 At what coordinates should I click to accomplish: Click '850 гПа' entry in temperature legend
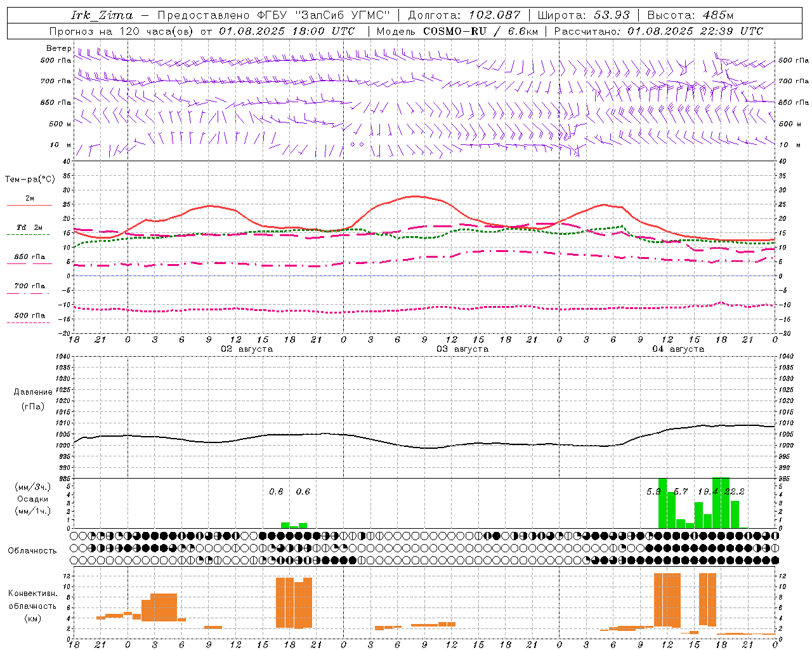pyautogui.click(x=30, y=256)
